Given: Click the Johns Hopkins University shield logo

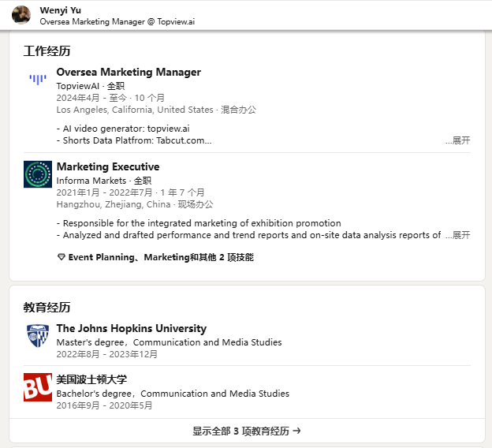Looking at the screenshot, I should click(x=38, y=336).
